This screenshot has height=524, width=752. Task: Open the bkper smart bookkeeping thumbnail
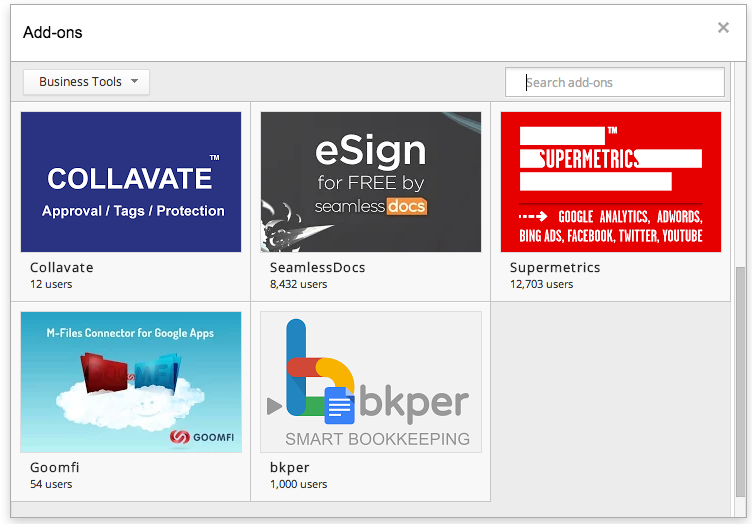(371, 382)
